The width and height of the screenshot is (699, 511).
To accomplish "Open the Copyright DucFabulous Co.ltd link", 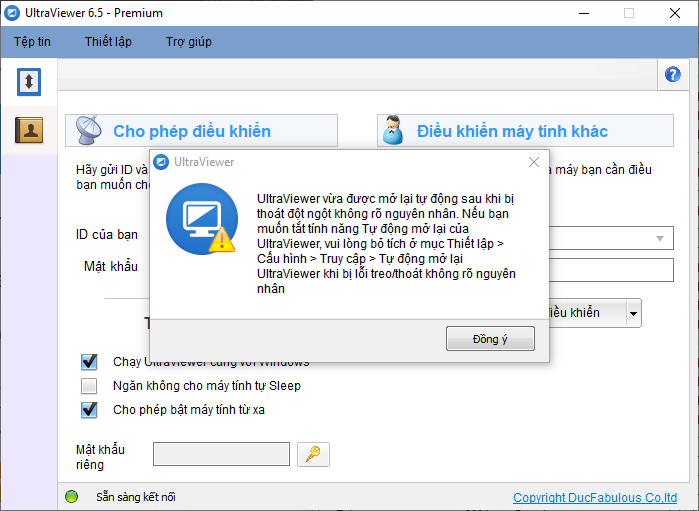I will click(595, 497).
